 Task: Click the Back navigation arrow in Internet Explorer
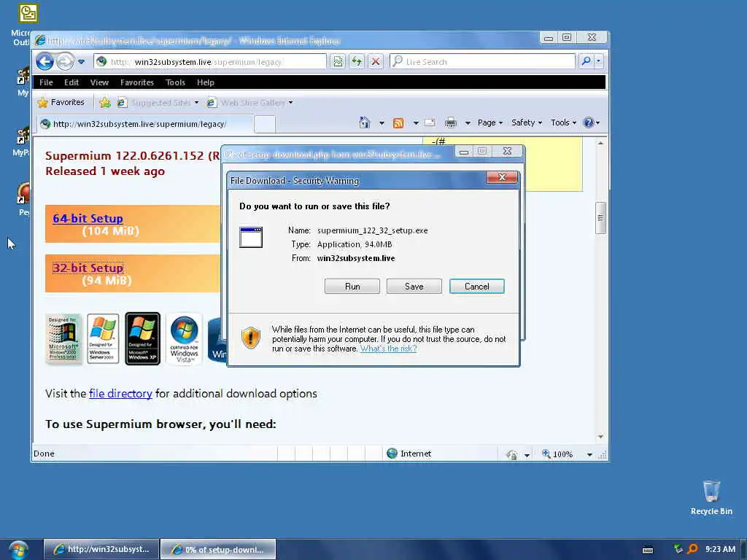[44, 61]
